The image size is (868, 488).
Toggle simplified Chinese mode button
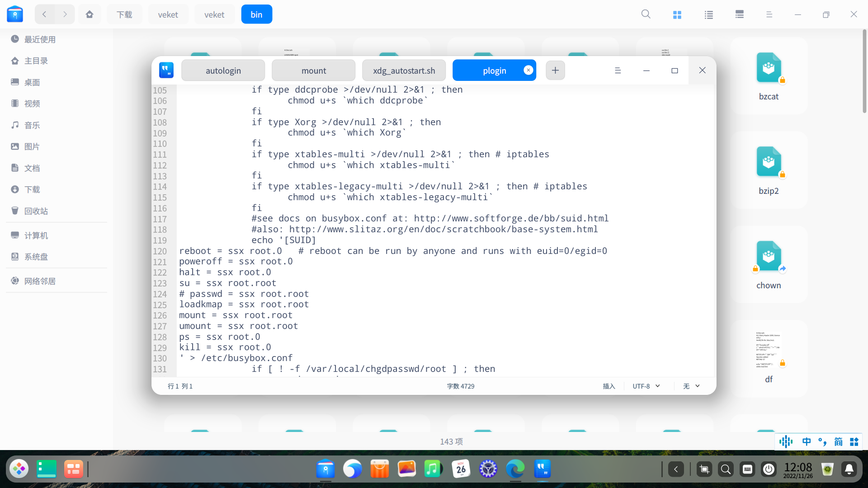coord(838,441)
